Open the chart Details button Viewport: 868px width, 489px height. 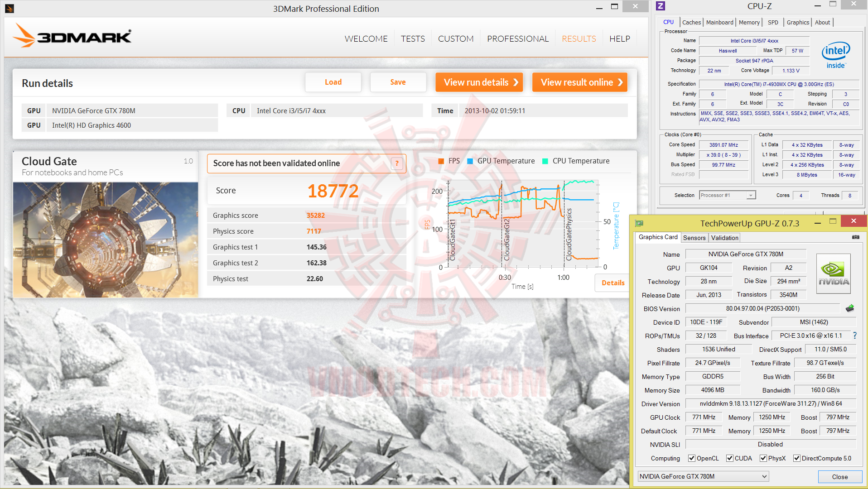tap(613, 283)
